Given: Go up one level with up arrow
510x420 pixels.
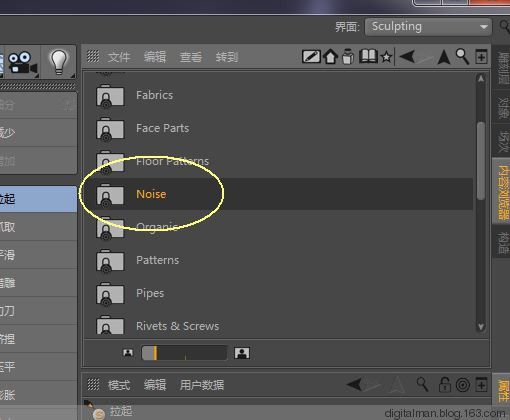Looking at the screenshot, I should [444, 57].
